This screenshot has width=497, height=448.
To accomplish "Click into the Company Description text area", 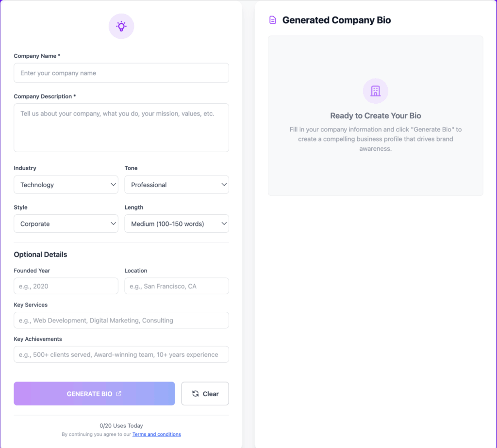I will (x=121, y=128).
